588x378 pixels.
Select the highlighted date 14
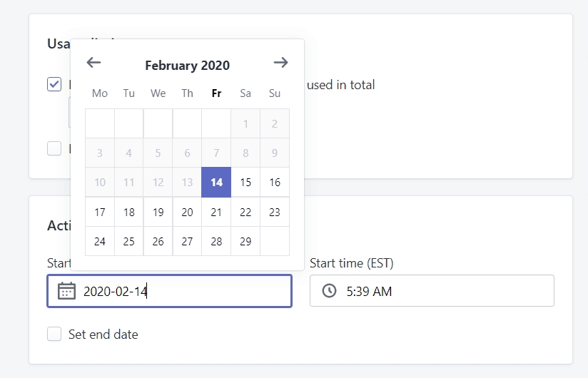point(216,183)
